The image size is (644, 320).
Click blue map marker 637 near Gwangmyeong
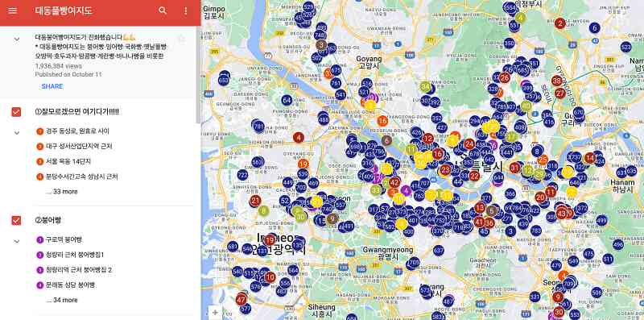(439, 250)
